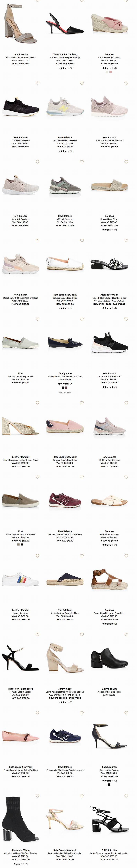Image resolution: width=137 pixels, height=868 pixels.
Task: Toggle favorite heart on Kate Spade Donna flats
Action: tap(37, 713)
